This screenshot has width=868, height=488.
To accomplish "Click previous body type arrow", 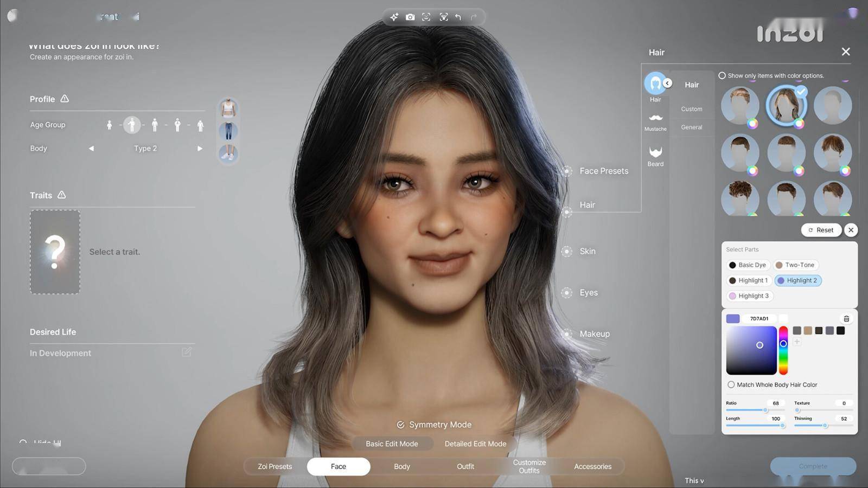I will point(91,149).
